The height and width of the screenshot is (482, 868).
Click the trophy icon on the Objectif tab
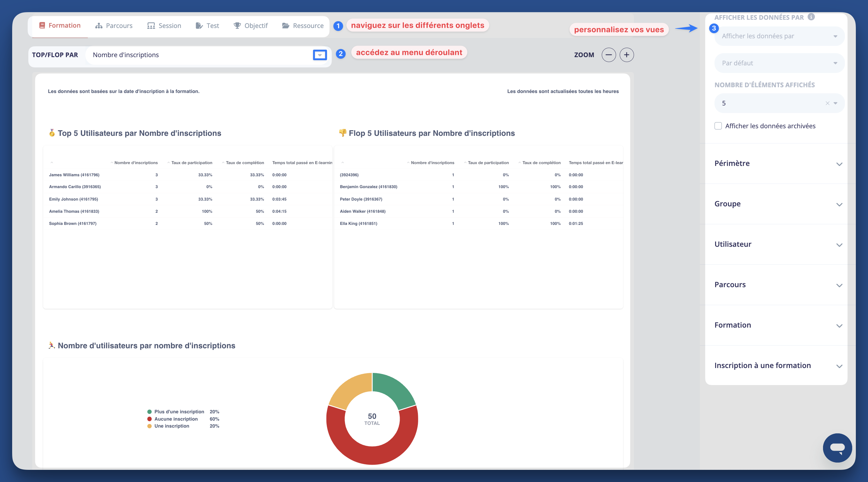pos(237,26)
